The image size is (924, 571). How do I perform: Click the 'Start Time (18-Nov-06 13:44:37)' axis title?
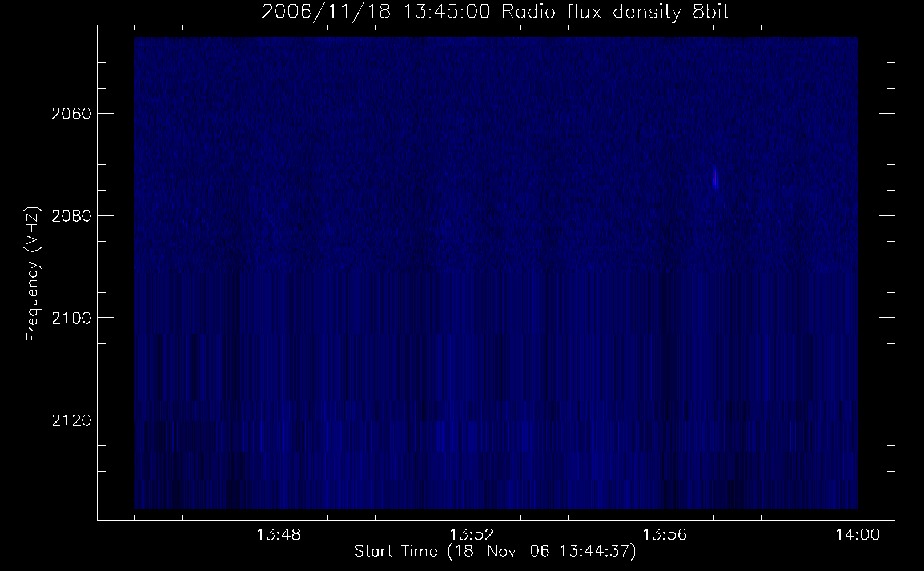tap(495, 552)
